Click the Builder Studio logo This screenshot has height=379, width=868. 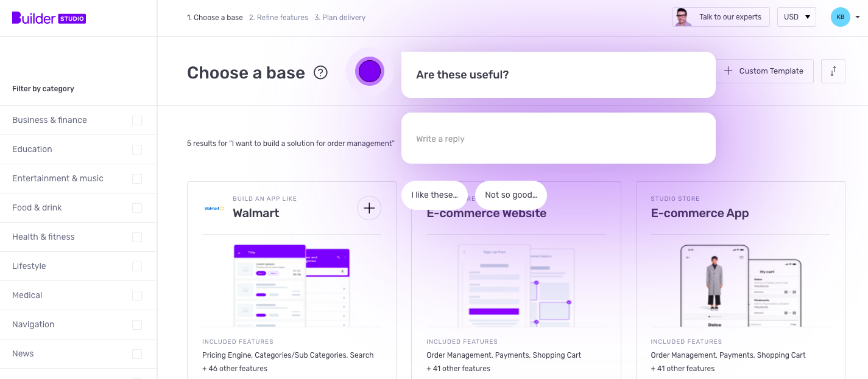[x=48, y=18]
